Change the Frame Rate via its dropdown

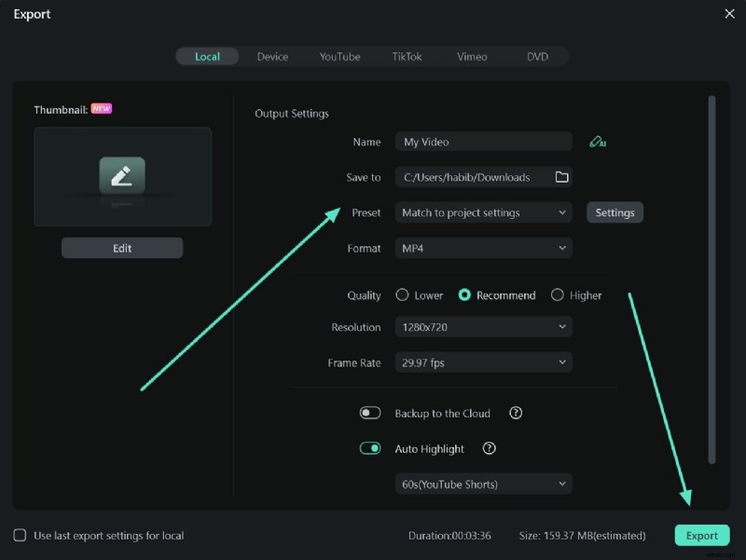pyautogui.click(x=483, y=362)
